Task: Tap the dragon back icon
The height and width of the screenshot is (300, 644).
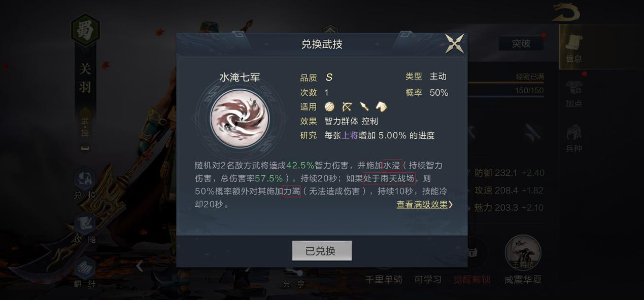Action: 566,12
